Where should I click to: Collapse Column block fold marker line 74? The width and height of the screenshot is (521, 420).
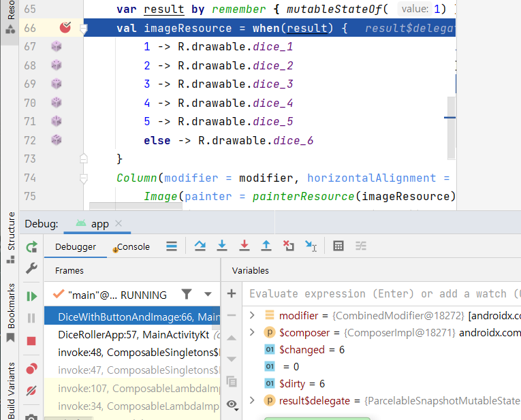pos(84,178)
